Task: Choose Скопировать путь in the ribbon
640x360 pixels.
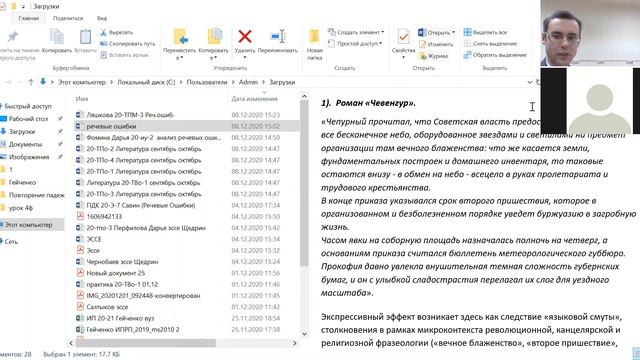Action: click(x=128, y=43)
